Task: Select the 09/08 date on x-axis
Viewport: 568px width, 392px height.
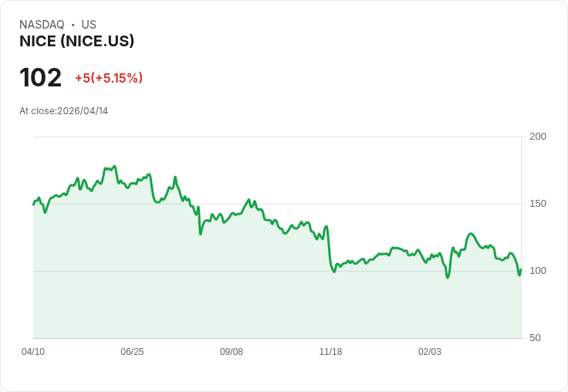Action: click(232, 352)
